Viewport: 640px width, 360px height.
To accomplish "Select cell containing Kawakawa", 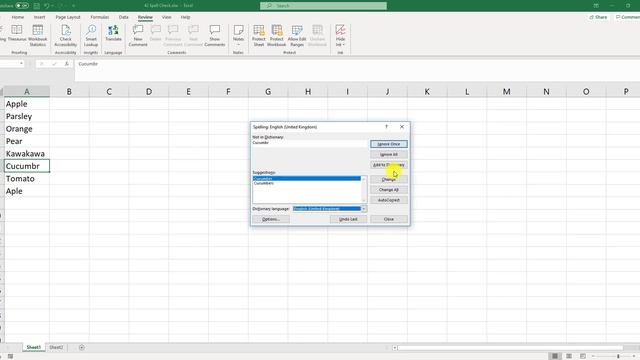I will [x=27, y=154].
